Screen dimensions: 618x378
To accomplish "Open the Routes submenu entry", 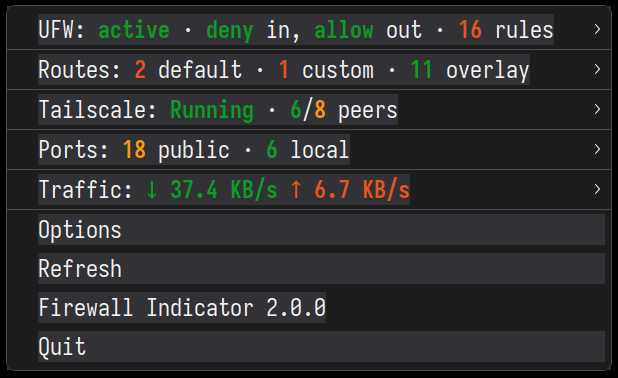I will pyautogui.click(x=309, y=70).
